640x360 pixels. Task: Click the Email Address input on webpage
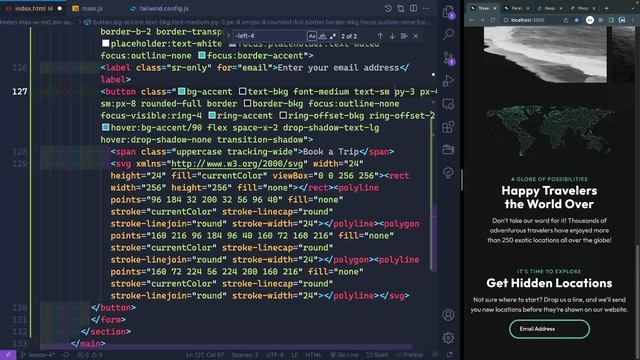click(x=549, y=329)
